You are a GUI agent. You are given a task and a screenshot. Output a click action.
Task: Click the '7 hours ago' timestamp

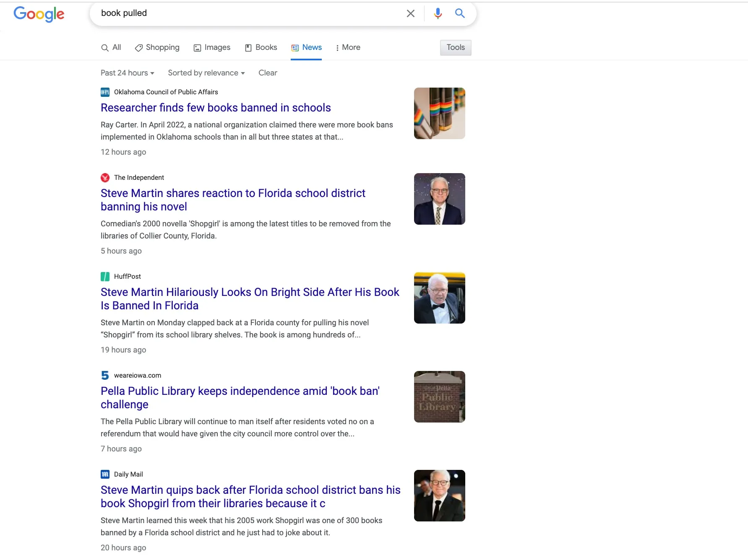[x=121, y=449]
